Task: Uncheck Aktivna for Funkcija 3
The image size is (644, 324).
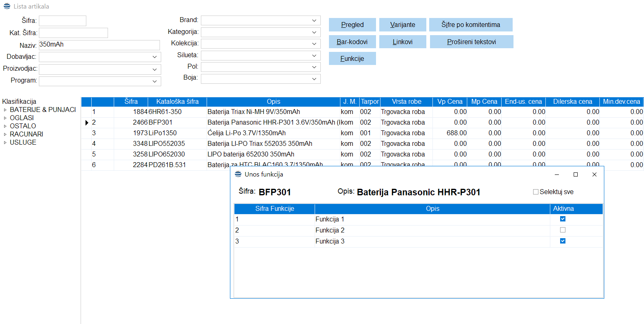Action: (563, 241)
